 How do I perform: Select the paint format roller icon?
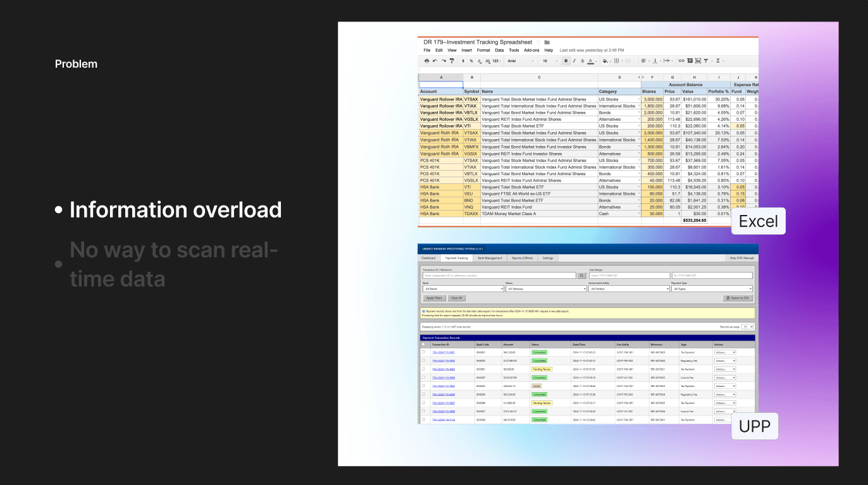(452, 61)
